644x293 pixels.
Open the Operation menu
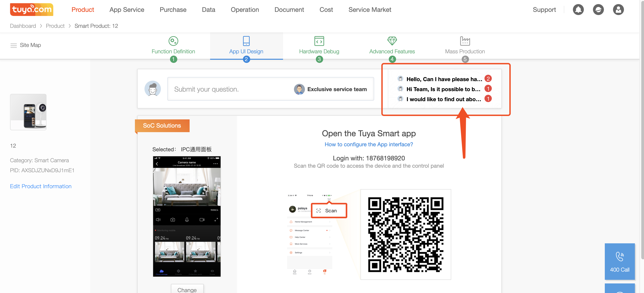245,10
